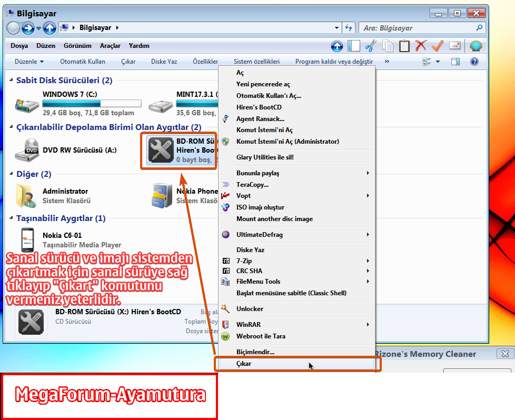Collapse the Çıkarılabilir Depolama group
Viewport: 515px width, 420px height.
point(11,127)
